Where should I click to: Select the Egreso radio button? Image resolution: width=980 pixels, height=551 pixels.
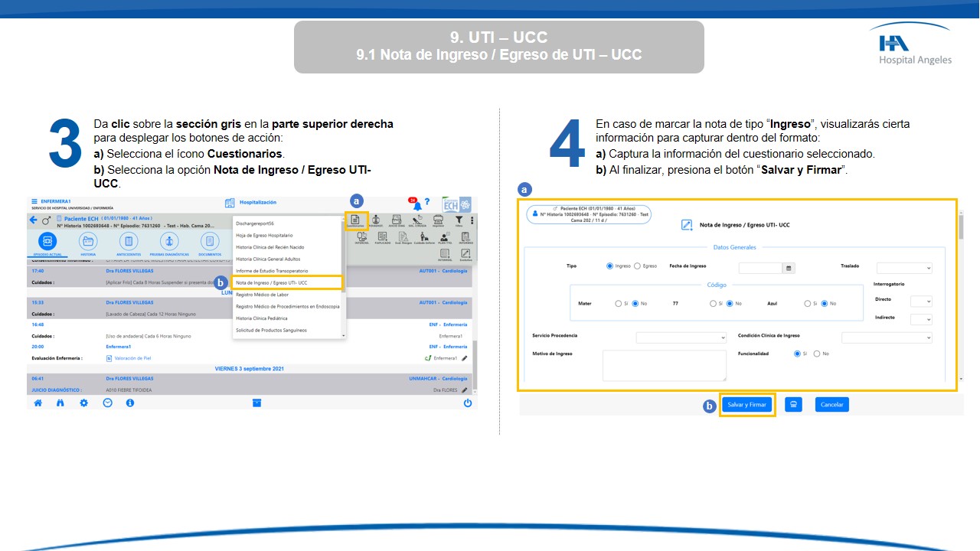(x=638, y=266)
